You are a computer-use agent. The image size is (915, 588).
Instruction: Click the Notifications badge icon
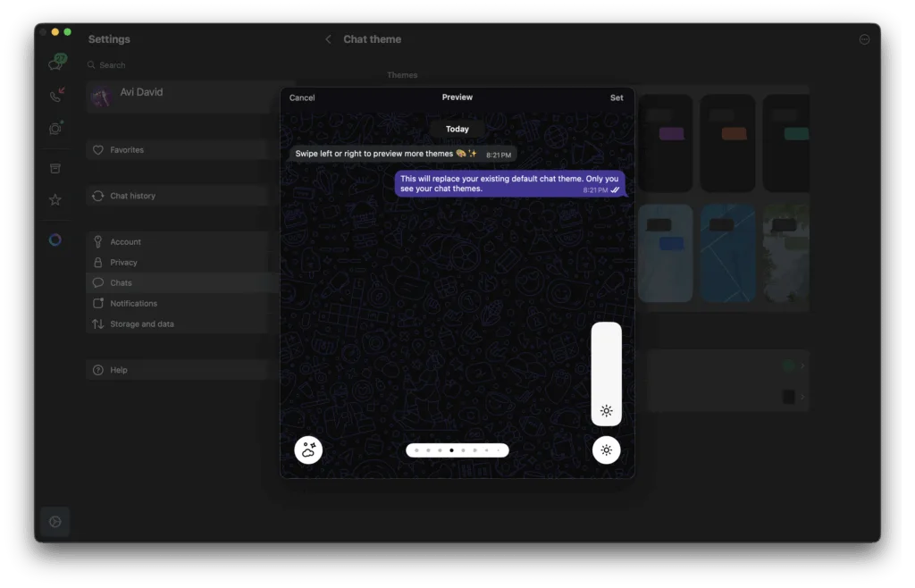point(98,303)
